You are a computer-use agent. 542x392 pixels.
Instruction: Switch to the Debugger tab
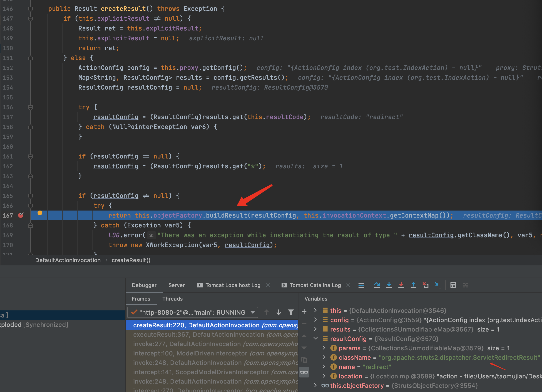(x=144, y=285)
